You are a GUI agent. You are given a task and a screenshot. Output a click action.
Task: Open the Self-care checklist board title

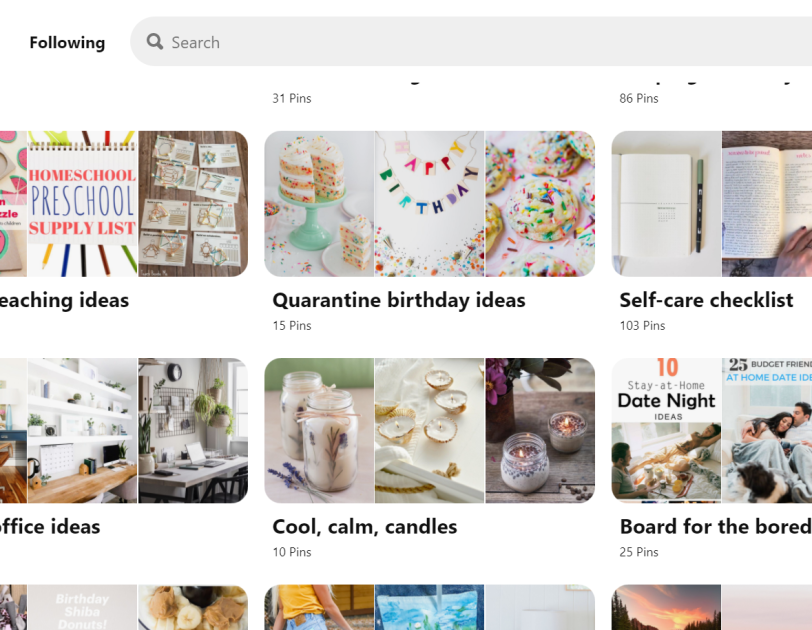click(x=706, y=300)
